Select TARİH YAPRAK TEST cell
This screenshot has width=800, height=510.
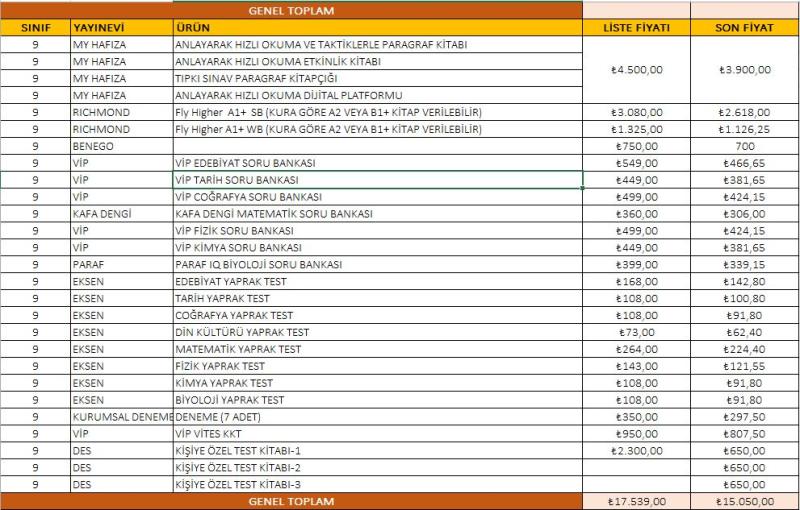click(378, 298)
